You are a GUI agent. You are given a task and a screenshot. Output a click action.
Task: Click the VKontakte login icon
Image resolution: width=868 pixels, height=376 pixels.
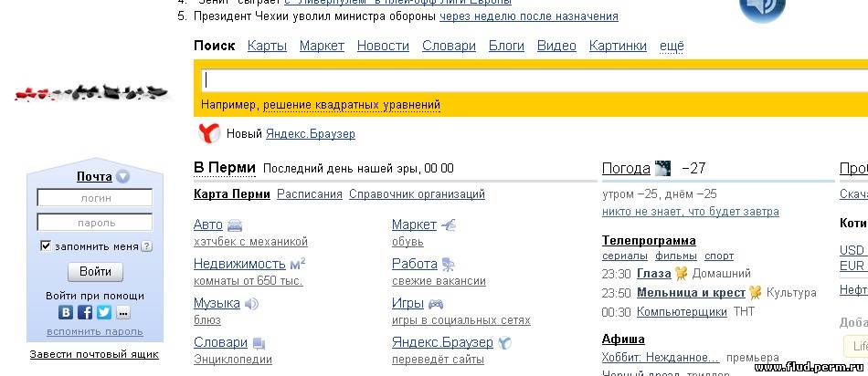click(67, 313)
